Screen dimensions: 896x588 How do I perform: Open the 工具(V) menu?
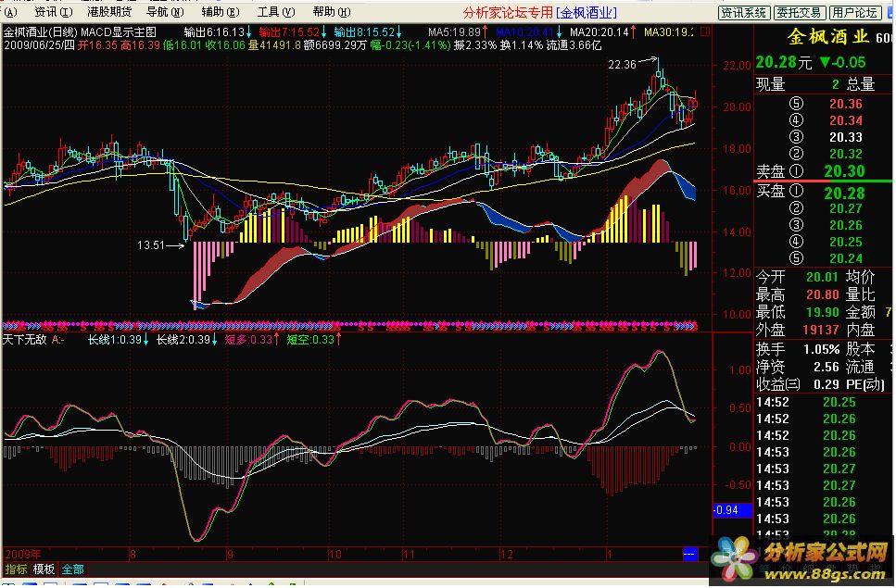tap(276, 11)
